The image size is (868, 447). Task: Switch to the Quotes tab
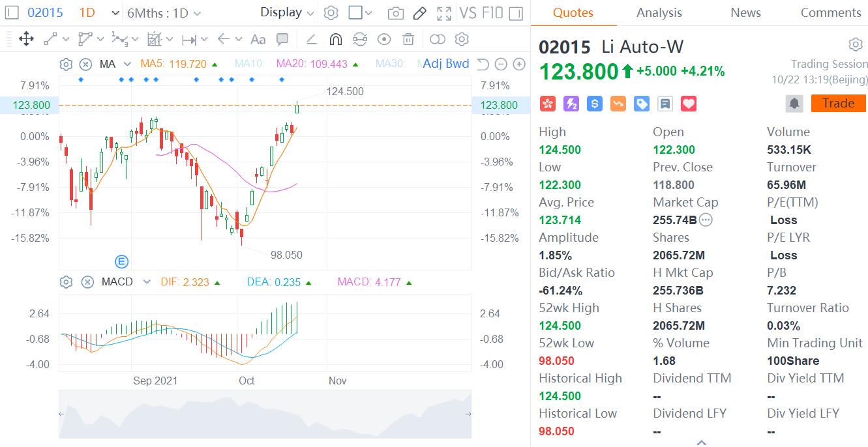coord(573,12)
